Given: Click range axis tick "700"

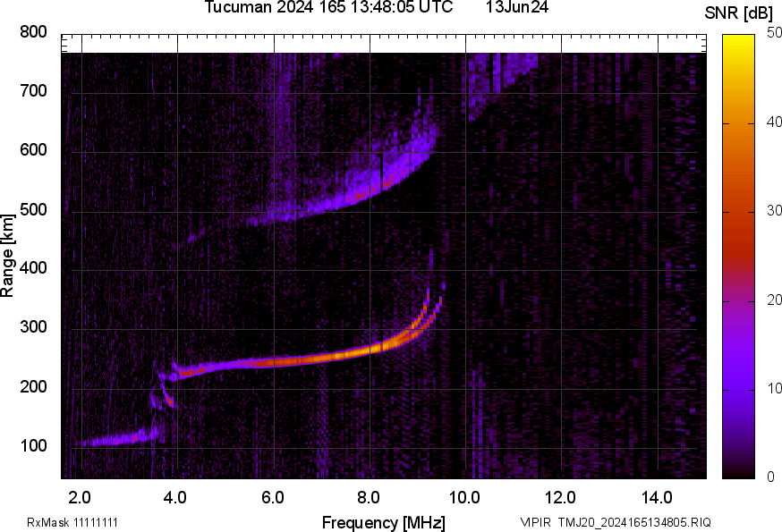Looking at the screenshot, I should pyautogui.click(x=33, y=91).
